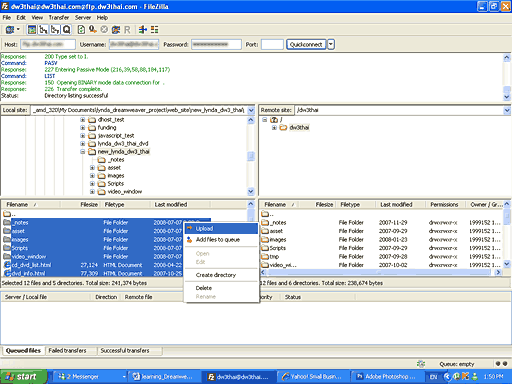Choose Upload from the context menu

pyautogui.click(x=221, y=229)
